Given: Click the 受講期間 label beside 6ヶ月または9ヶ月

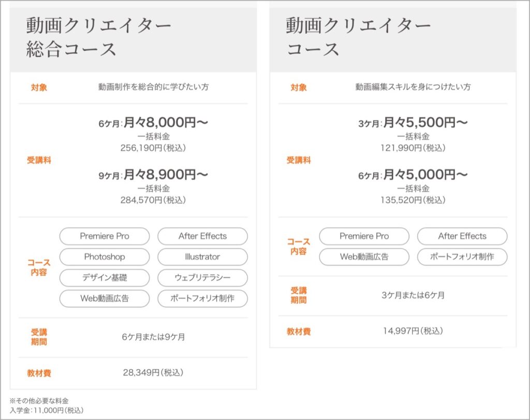Looking at the screenshot, I should 39,337.
